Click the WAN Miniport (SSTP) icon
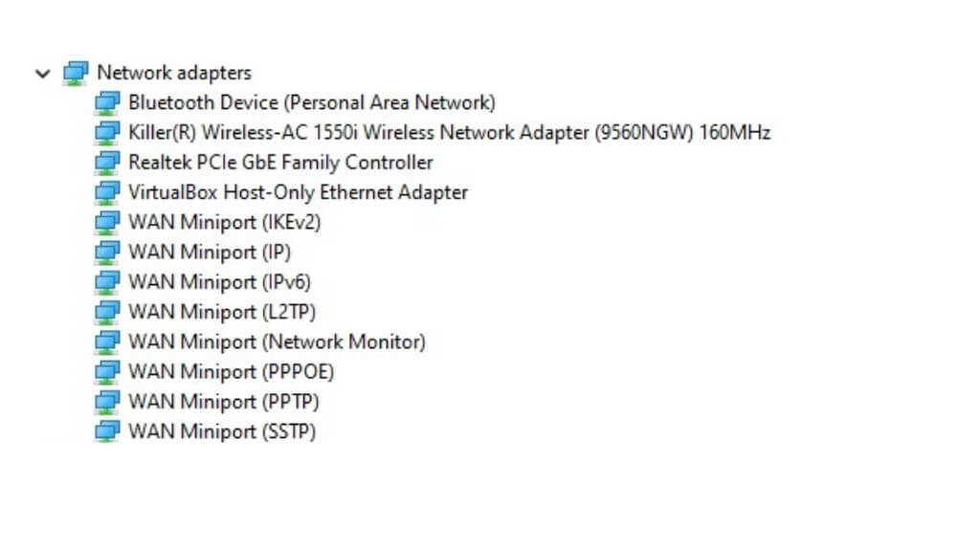 (x=107, y=431)
